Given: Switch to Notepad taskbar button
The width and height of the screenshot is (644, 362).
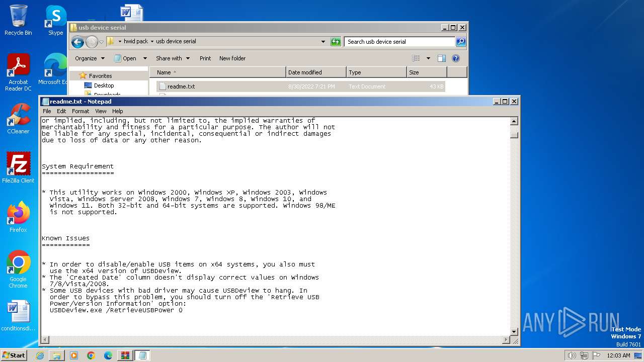Looking at the screenshot, I should click(142, 355).
